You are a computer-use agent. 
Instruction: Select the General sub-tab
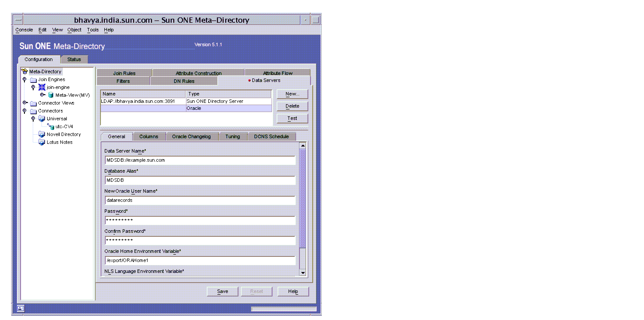click(x=117, y=136)
